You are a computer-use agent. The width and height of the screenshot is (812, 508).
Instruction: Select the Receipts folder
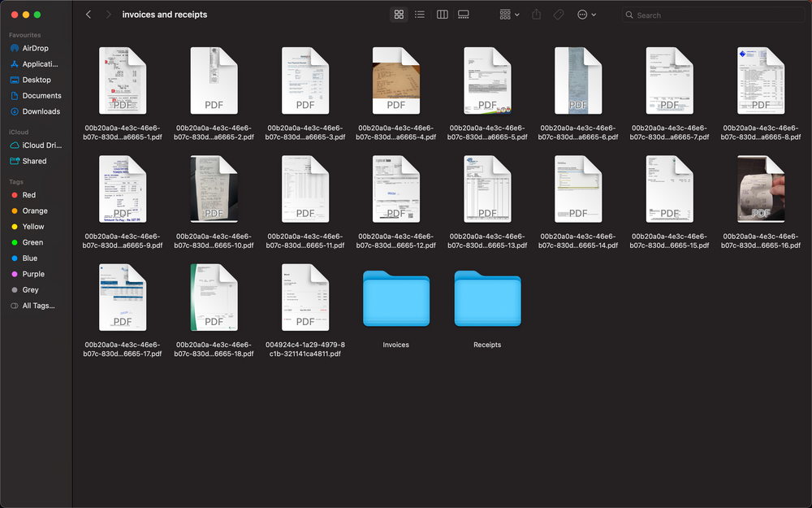point(487,299)
